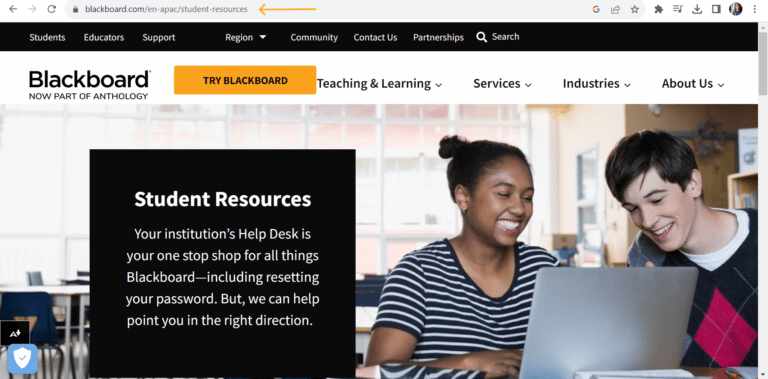This screenshot has height=379, width=768.
Task: Open the extensions puzzle icon
Action: (659, 9)
